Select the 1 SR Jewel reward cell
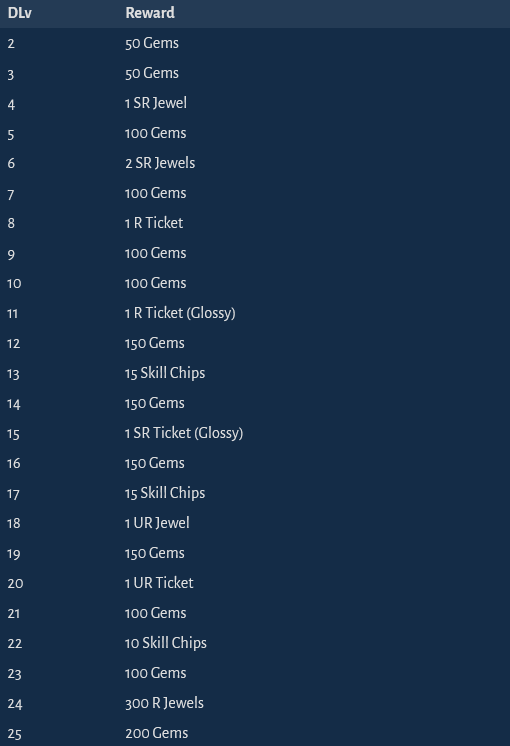 tap(156, 103)
